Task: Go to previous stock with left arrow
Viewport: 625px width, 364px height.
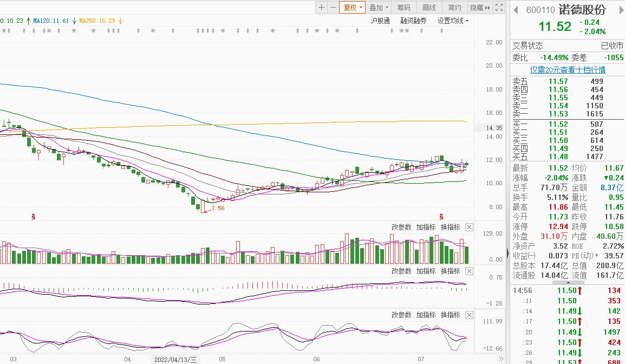Action: tap(516, 10)
